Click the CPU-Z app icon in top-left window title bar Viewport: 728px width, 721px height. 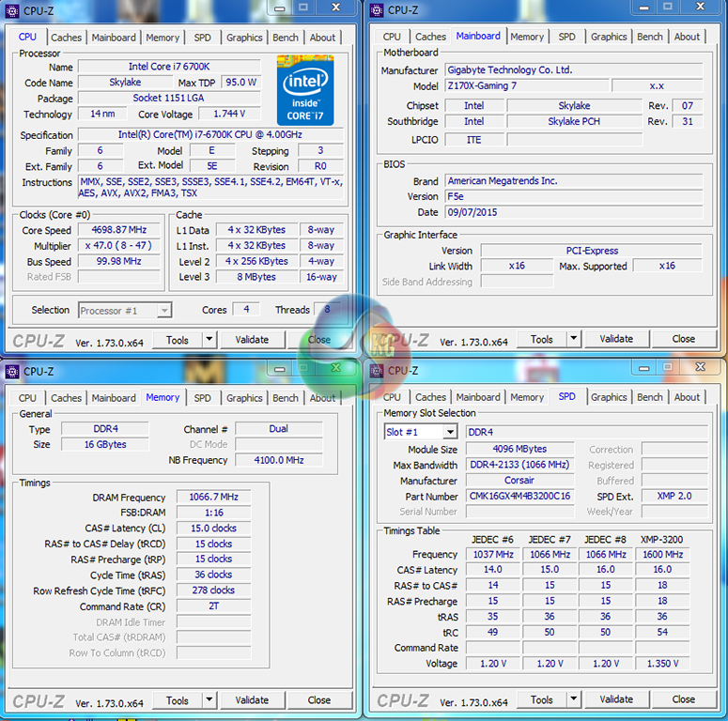click(x=11, y=10)
